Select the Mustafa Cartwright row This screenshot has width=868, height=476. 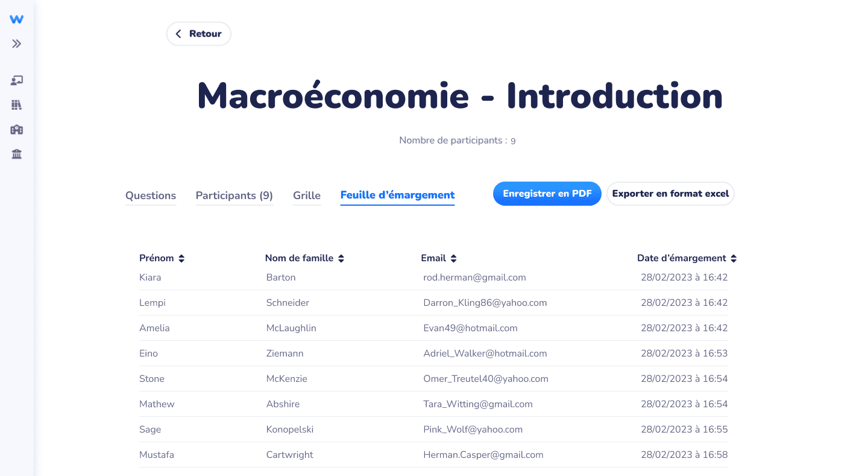pos(433,455)
